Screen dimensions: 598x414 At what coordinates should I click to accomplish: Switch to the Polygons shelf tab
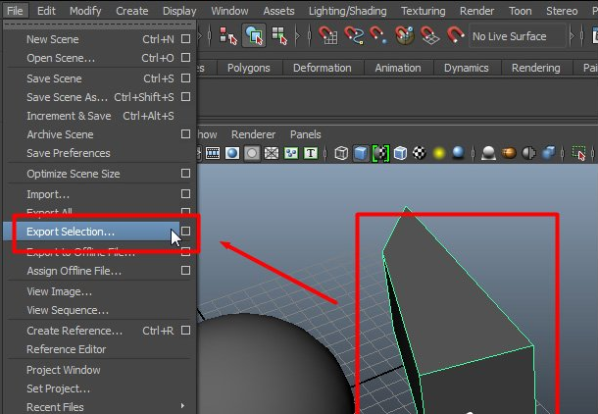tap(249, 68)
